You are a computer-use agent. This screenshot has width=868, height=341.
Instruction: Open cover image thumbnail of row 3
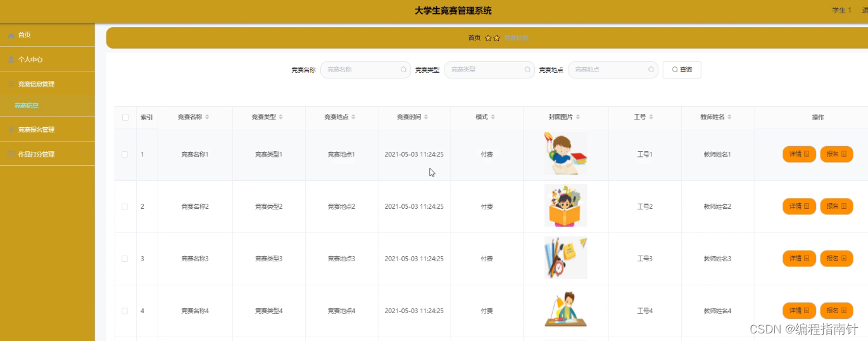click(x=565, y=257)
